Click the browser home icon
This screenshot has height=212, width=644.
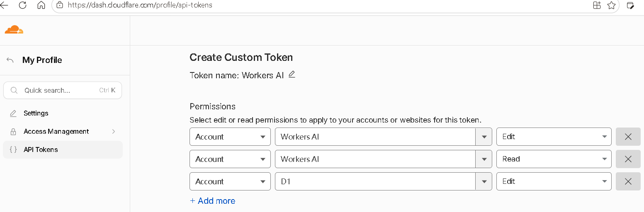pyautogui.click(x=41, y=5)
